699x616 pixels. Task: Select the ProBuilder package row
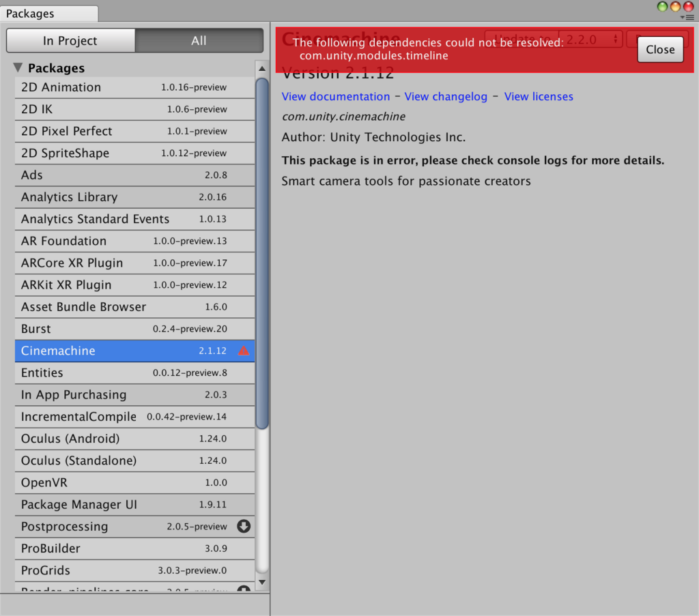click(134, 548)
